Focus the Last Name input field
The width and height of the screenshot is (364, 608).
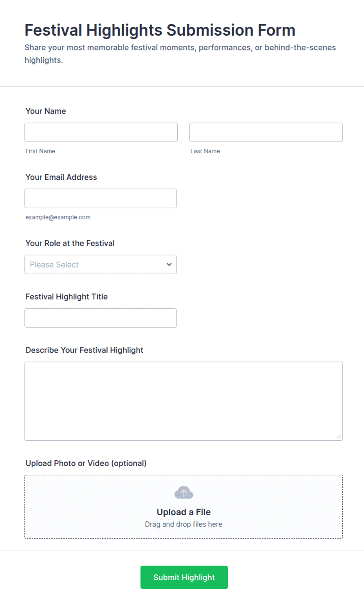(x=266, y=132)
